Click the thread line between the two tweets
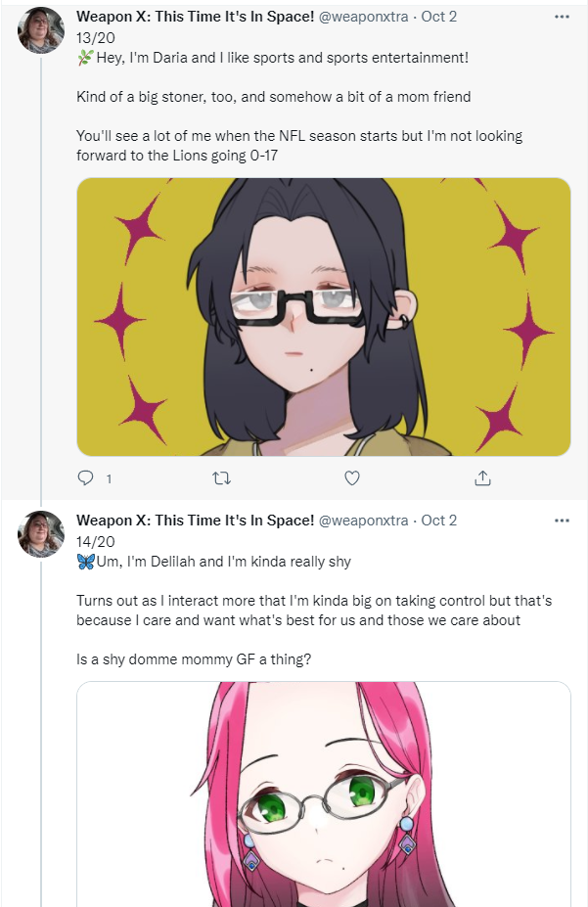The width and height of the screenshot is (588, 907). [41, 278]
